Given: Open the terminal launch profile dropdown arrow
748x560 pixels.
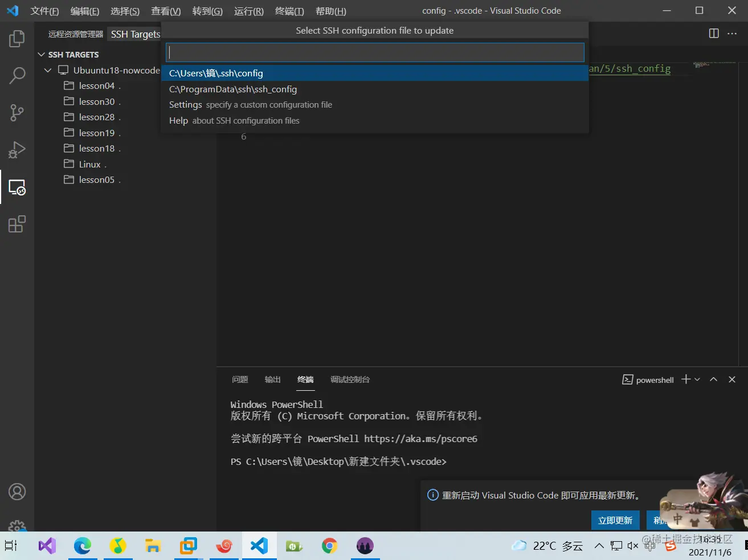Looking at the screenshot, I should [697, 379].
